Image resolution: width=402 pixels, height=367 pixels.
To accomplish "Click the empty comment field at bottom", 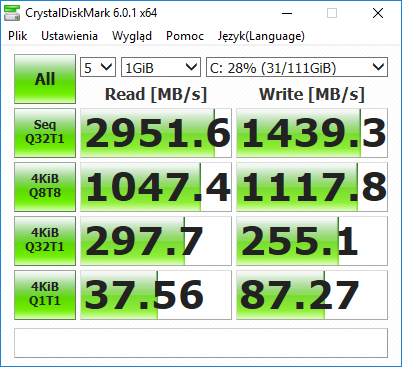I will (201, 343).
